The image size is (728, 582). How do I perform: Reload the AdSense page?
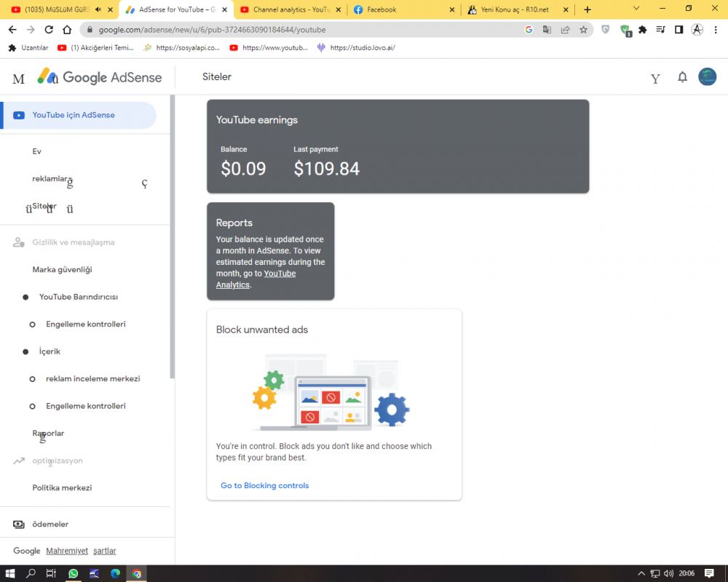click(49, 30)
